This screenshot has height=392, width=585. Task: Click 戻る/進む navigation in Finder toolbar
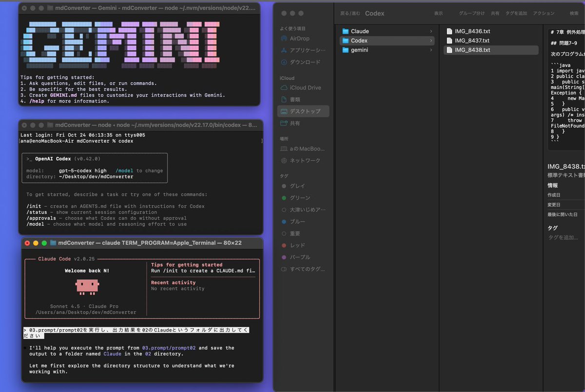(x=351, y=14)
